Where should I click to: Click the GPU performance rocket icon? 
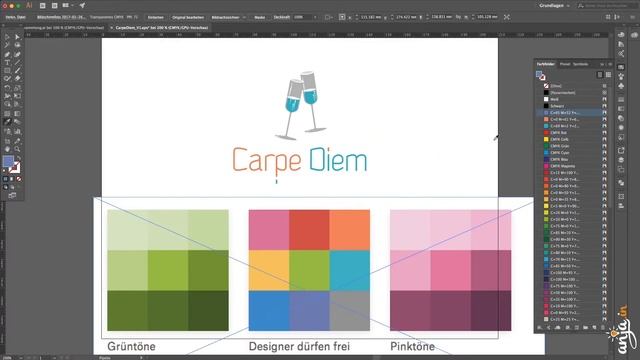82,6
